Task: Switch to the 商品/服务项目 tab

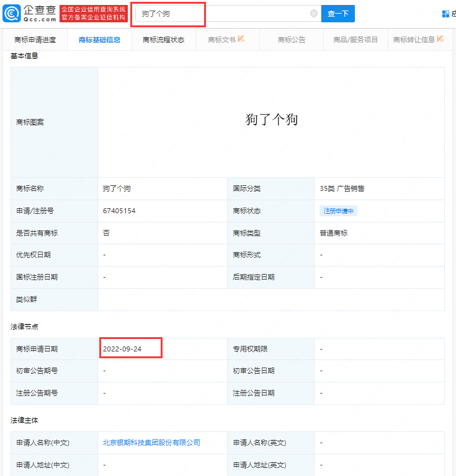Action: coord(355,40)
